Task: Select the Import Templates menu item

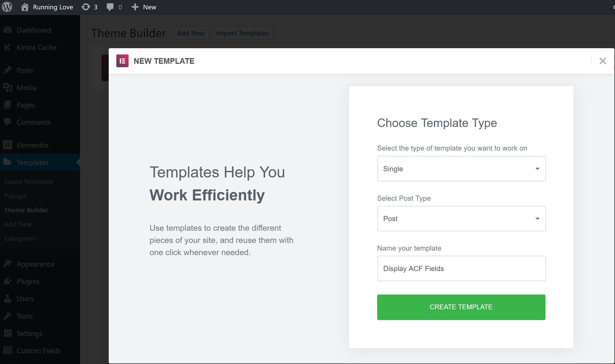Action: tap(242, 33)
